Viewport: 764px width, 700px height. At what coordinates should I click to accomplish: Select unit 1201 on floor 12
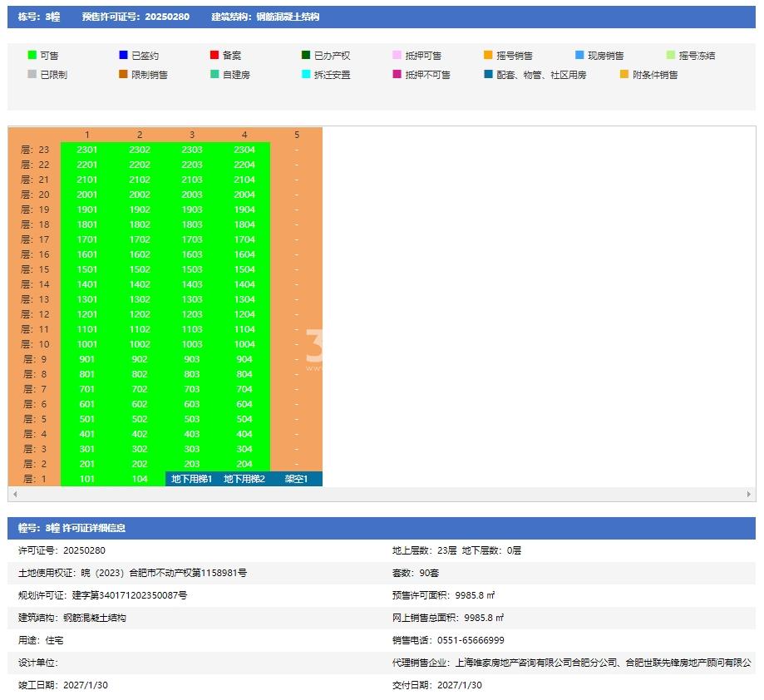point(86,314)
